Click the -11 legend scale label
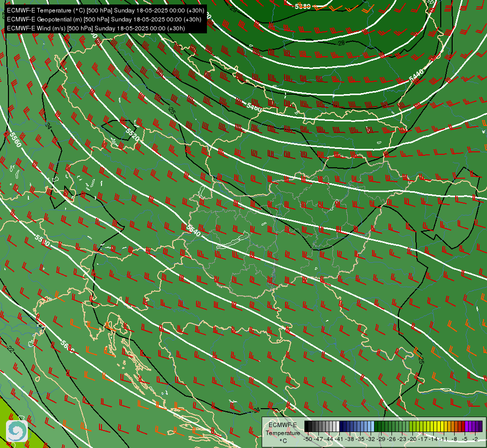Screen dimensions: 487x448 pyautogui.click(x=444, y=440)
